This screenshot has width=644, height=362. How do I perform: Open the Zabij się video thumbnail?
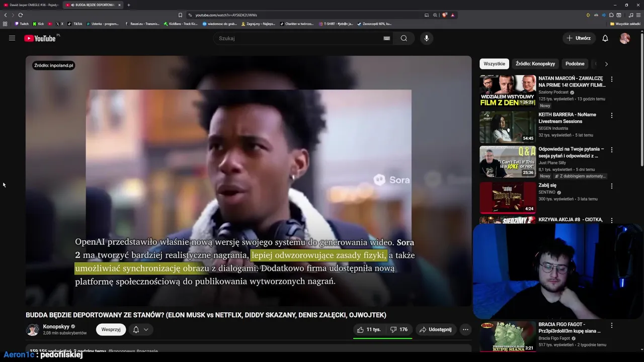(x=508, y=198)
